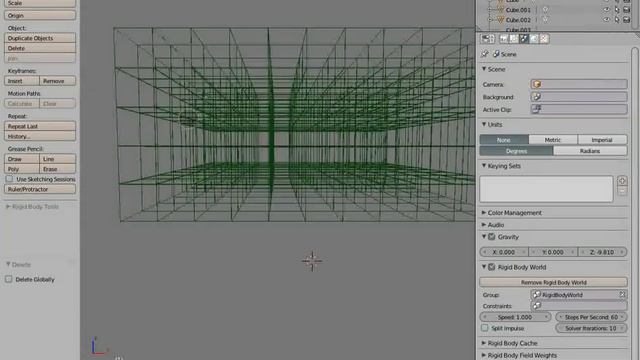Viewport: 640px width, 360px height.
Task: Click the Delete object button
Action: click(40, 48)
